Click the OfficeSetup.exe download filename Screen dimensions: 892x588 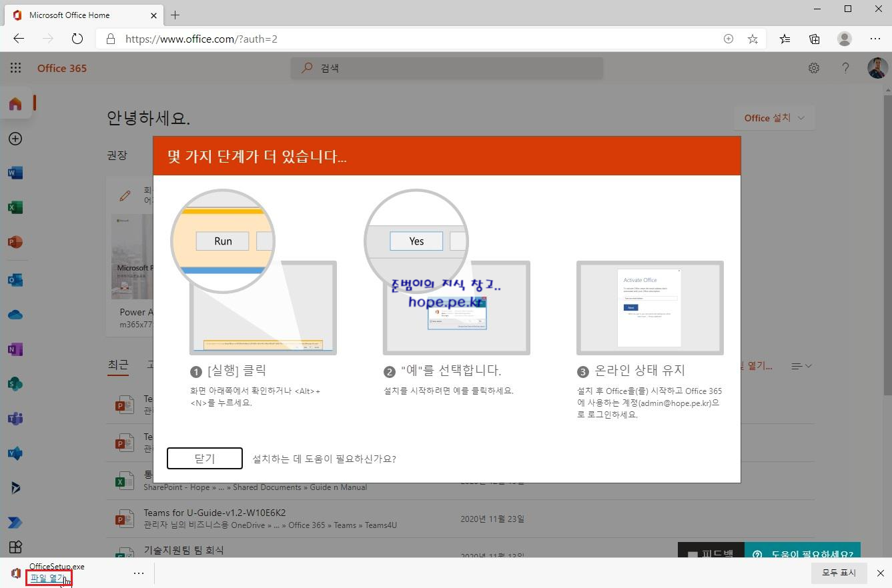[57, 567]
